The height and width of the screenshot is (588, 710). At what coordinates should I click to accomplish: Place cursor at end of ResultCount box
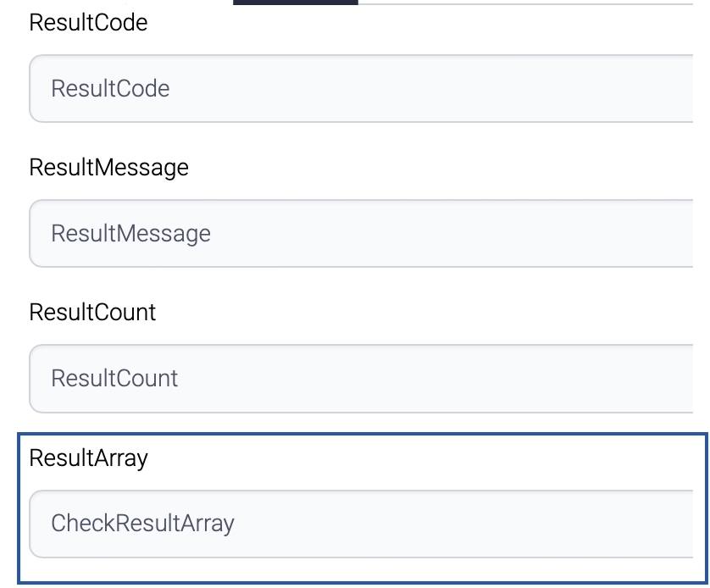point(678,378)
